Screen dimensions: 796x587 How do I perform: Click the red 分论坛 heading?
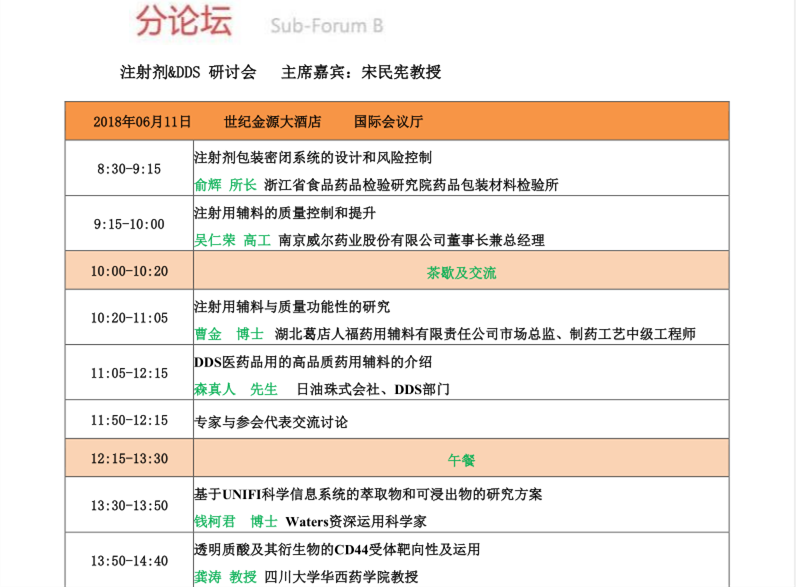click(x=187, y=20)
